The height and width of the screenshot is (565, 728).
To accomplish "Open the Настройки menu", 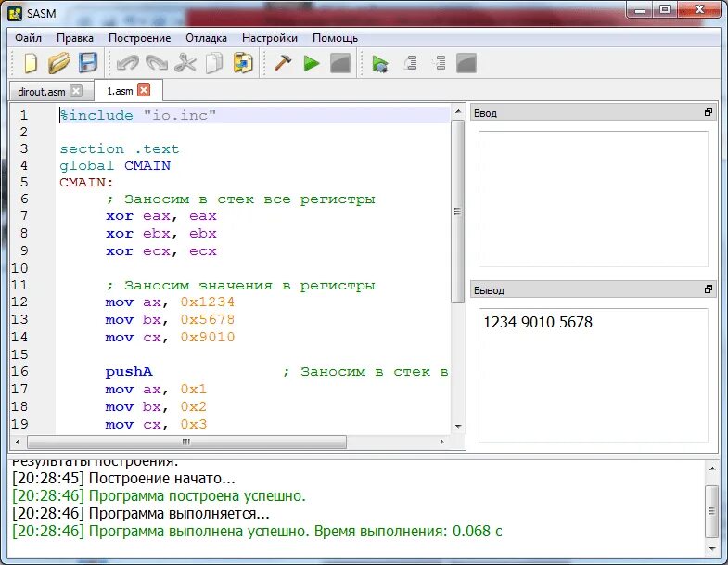I will [x=270, y=38].
